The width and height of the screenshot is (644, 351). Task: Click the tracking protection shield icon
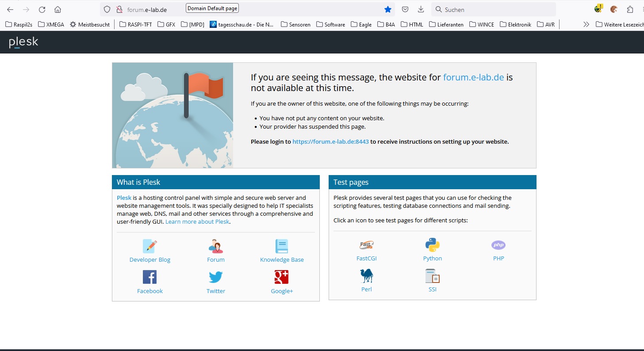pyautogui.click(x=107, y=9)
